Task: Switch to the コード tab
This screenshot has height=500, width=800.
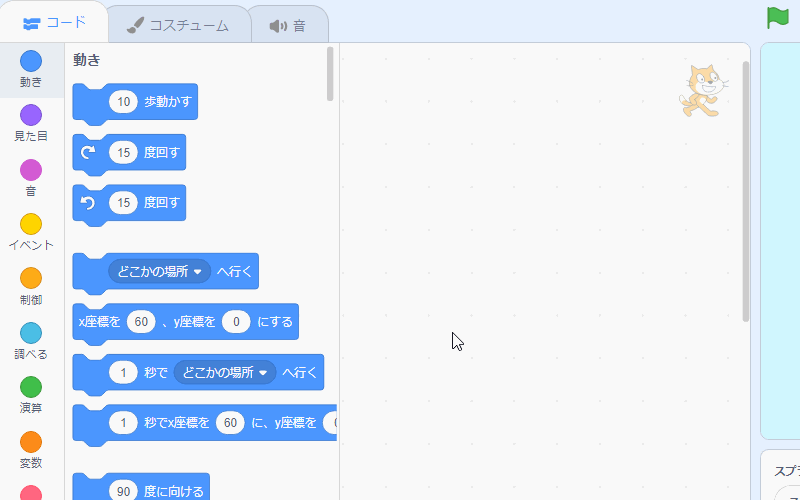Action: (55, 23)
